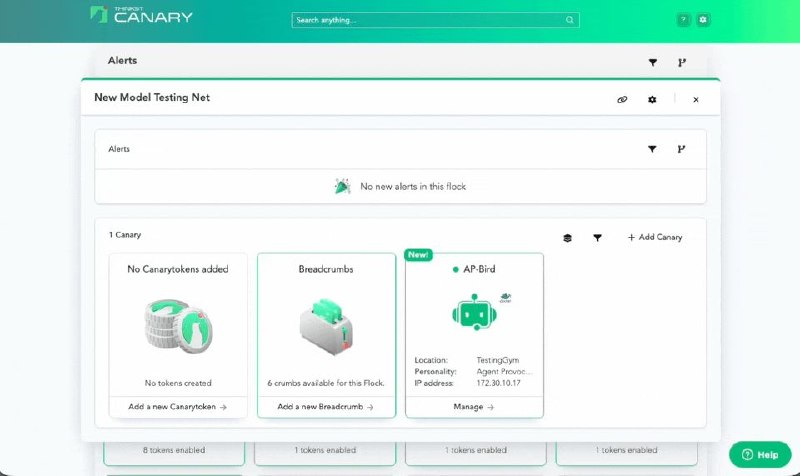The width and height of the screenshot is (800, 476).
Task: Click the AP-Bird robot icon
Action: point(474,312)
